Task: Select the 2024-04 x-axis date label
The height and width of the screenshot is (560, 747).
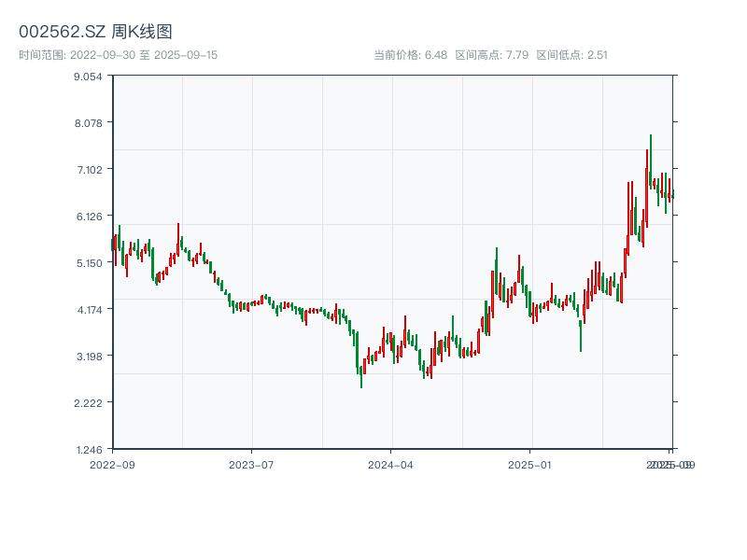Action: pyautogui.click(x=391, y=464)
